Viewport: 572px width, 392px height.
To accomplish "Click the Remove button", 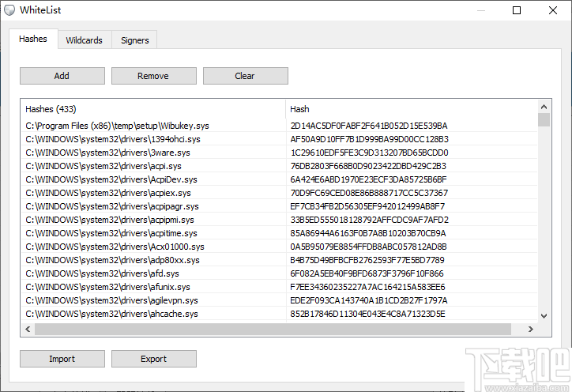I will pos(154,76).
